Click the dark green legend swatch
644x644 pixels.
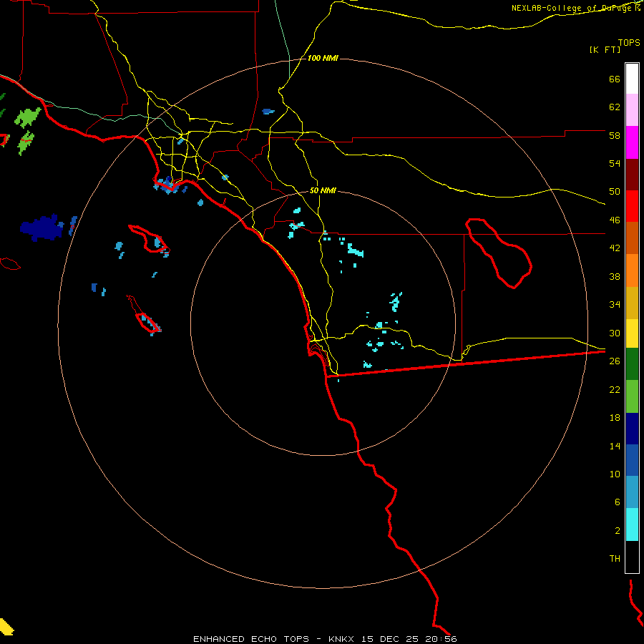pyautogui.click(x=632, y=364)
